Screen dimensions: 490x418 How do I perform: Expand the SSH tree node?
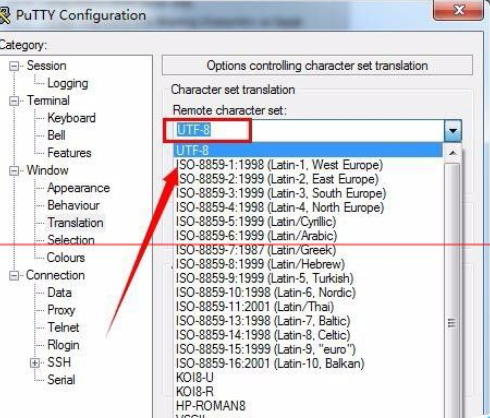tap(35, 363)
